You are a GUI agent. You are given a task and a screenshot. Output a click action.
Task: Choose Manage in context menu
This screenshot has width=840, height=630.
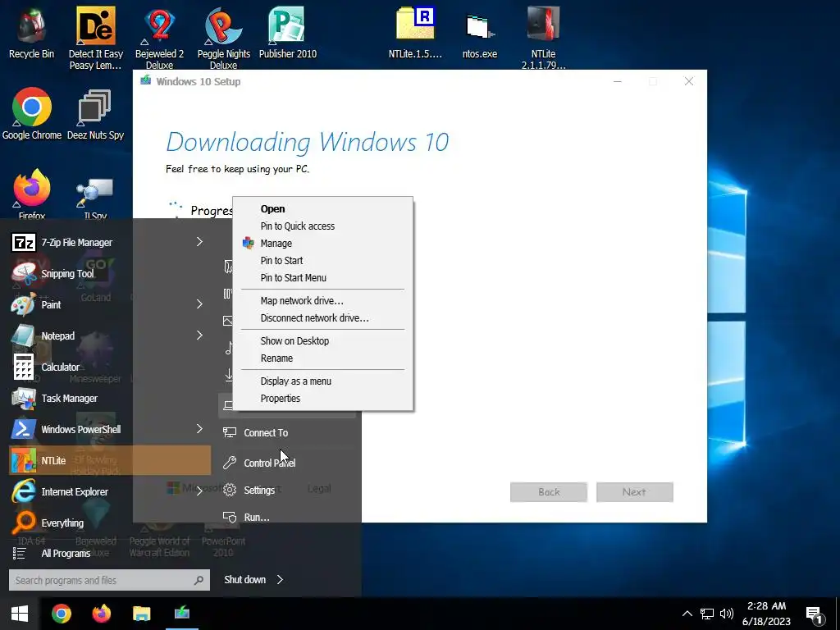click(x=322, y=243)
